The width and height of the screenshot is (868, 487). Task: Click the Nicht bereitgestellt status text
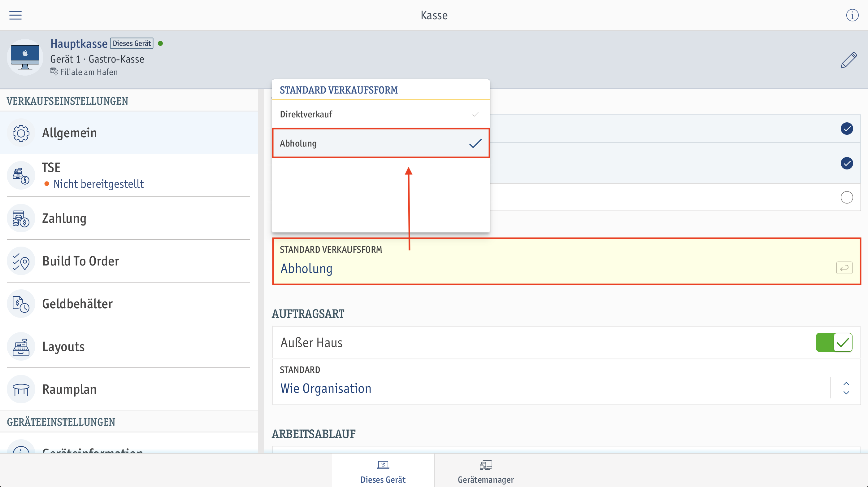(98, 184)
